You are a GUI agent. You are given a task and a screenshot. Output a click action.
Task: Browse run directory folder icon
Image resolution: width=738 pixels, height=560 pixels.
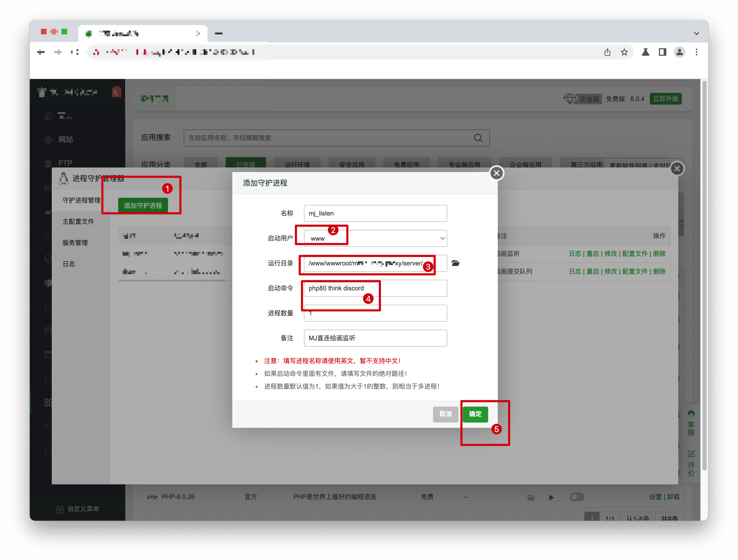point(456,263)
